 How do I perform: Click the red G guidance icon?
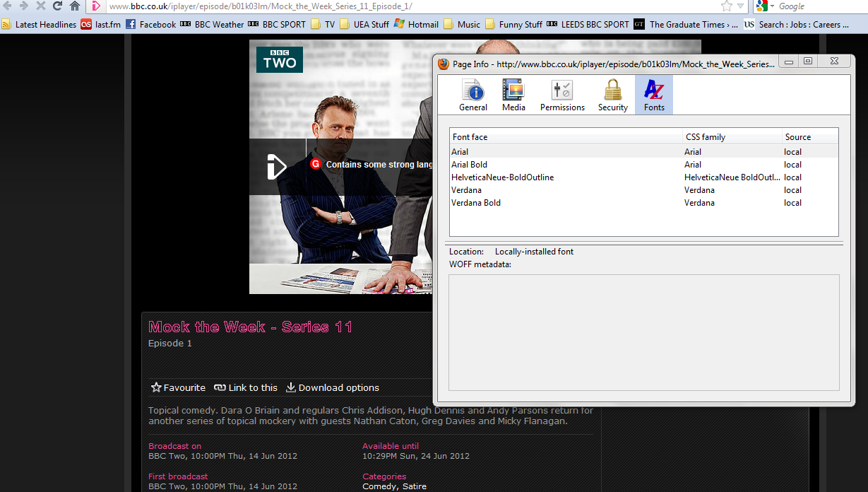pyautogui.click(x=316, y=164)
